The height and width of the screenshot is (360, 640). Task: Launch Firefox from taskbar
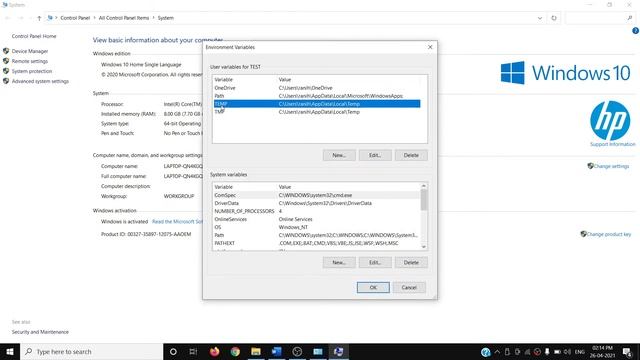tap(214, 351)
